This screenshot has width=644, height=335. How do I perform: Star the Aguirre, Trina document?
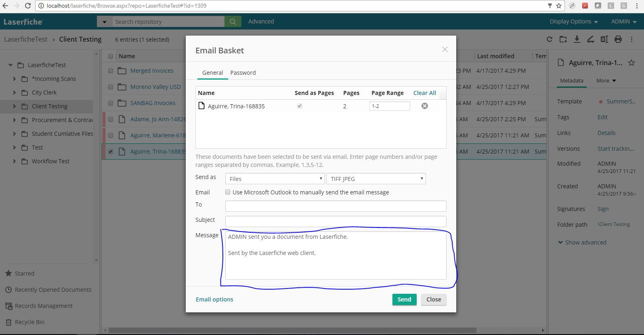631,63
